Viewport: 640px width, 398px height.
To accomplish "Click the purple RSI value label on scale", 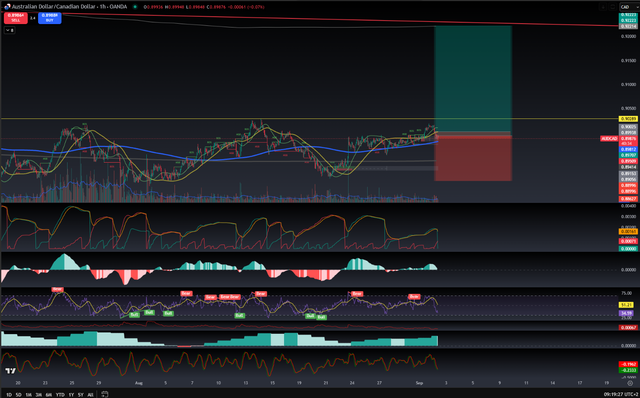I will [x=626, y=313].
